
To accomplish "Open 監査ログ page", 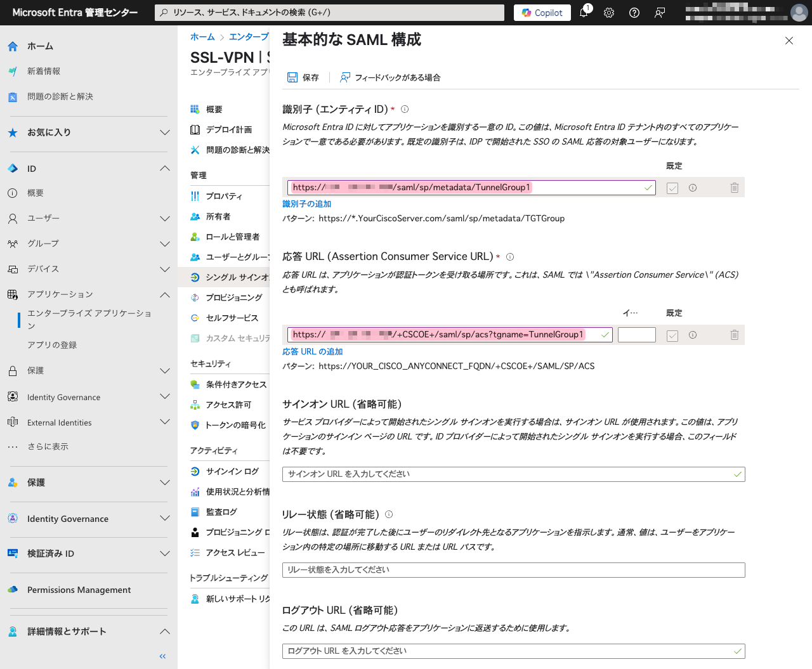I will [x=221, y=512].
